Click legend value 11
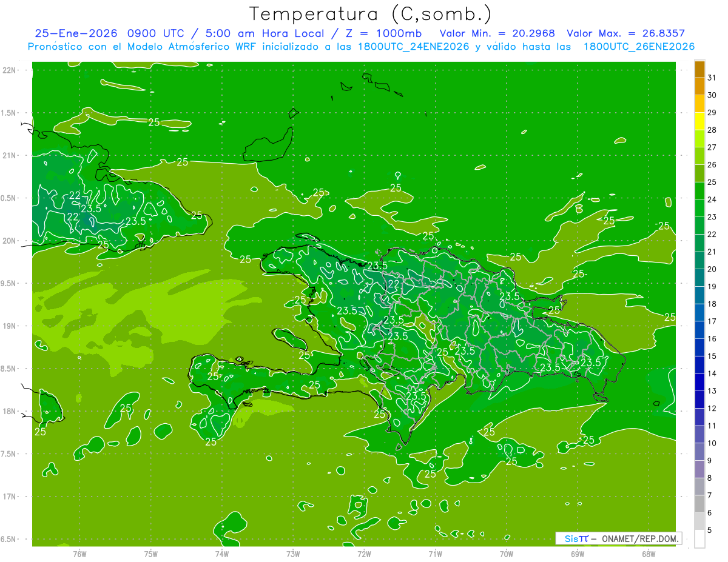The image size is (728, 562). click(x=712, y=426)
